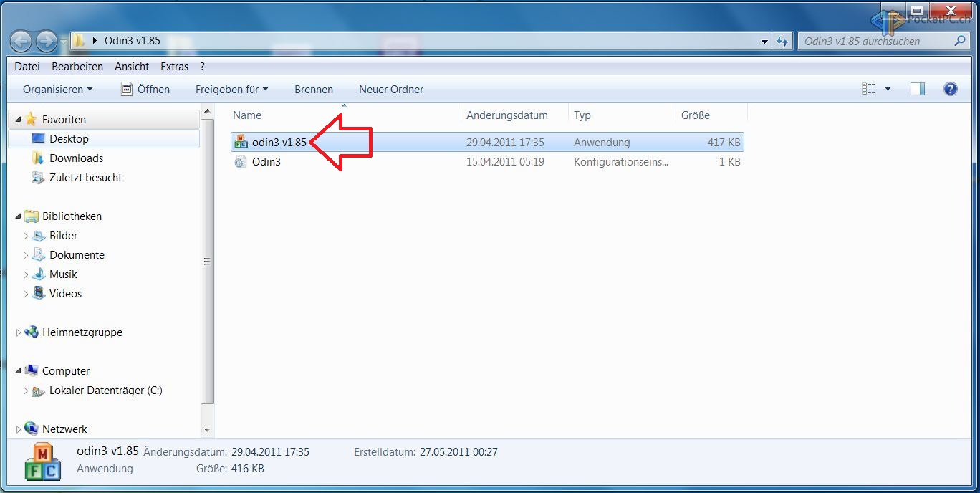The width and height of the screenshot is (980, 493).
Task: Click the Odin3 v1.85 breadcrumb segment
Action: click(133, 41)
